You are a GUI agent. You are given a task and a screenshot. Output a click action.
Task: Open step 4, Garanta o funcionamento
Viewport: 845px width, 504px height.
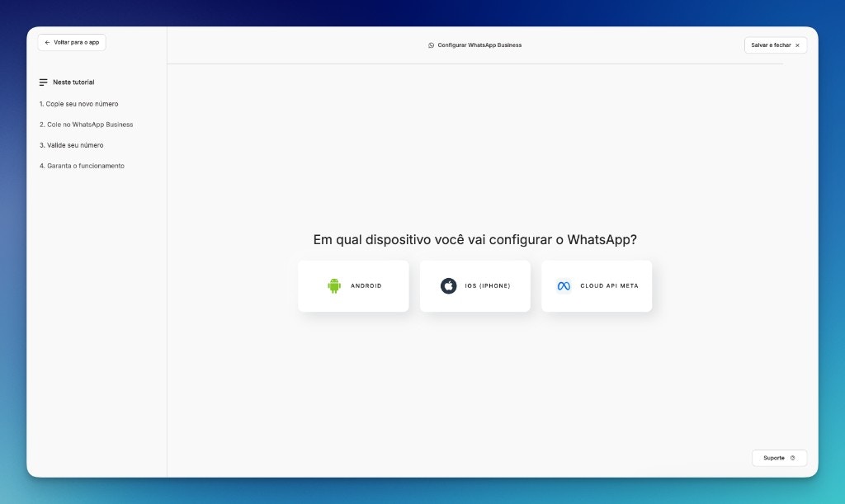(83, 166)
